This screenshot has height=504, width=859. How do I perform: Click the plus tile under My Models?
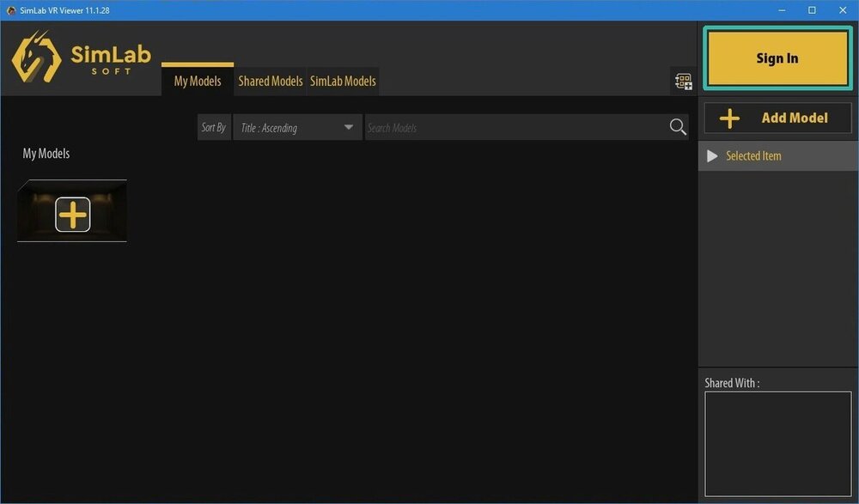pyautogui.click(x=72, y=214)
